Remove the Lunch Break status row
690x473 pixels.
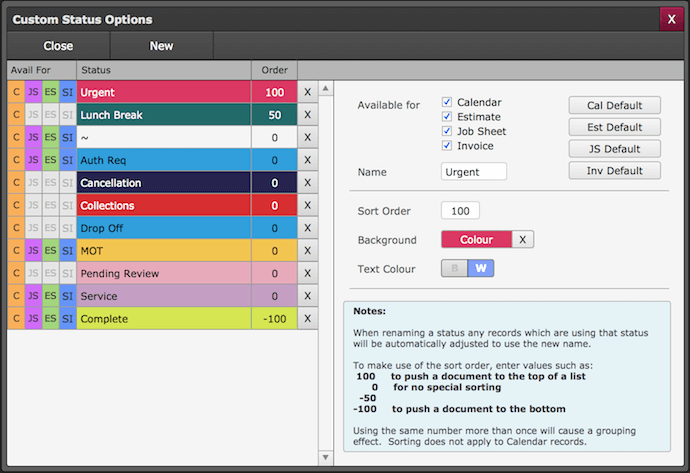click(x=308, y=115)
